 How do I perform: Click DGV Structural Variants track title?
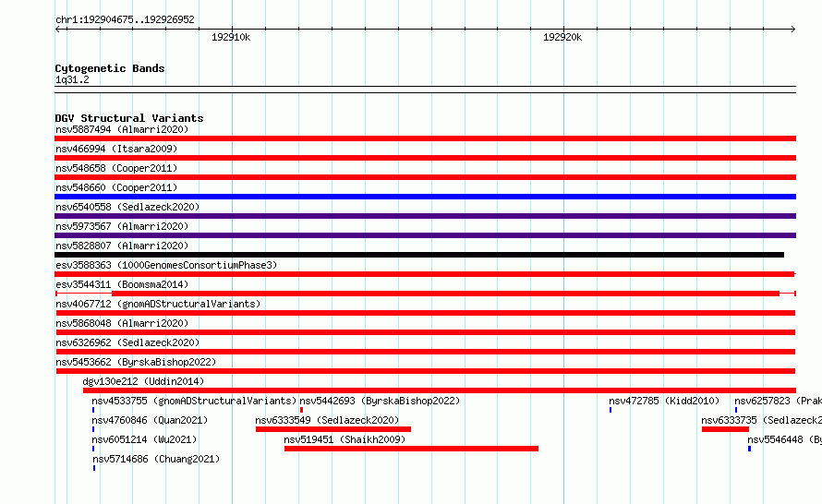tap(129, 118)
